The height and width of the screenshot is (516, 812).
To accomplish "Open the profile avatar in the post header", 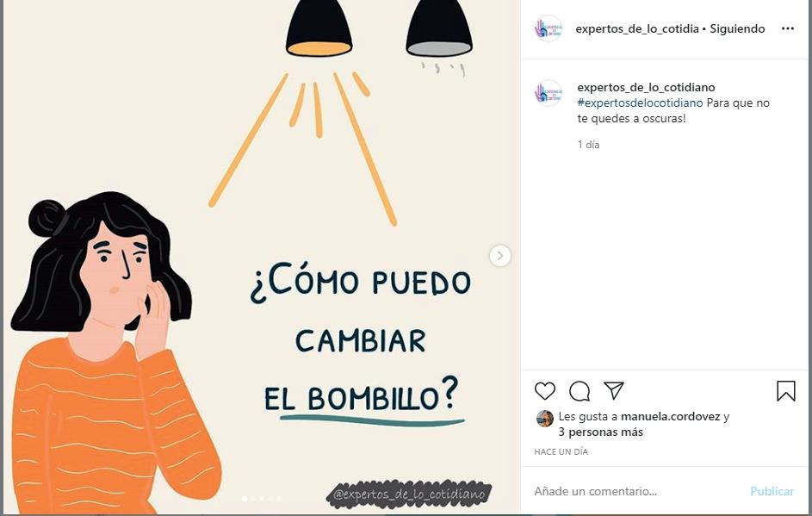I will point(548,28).
